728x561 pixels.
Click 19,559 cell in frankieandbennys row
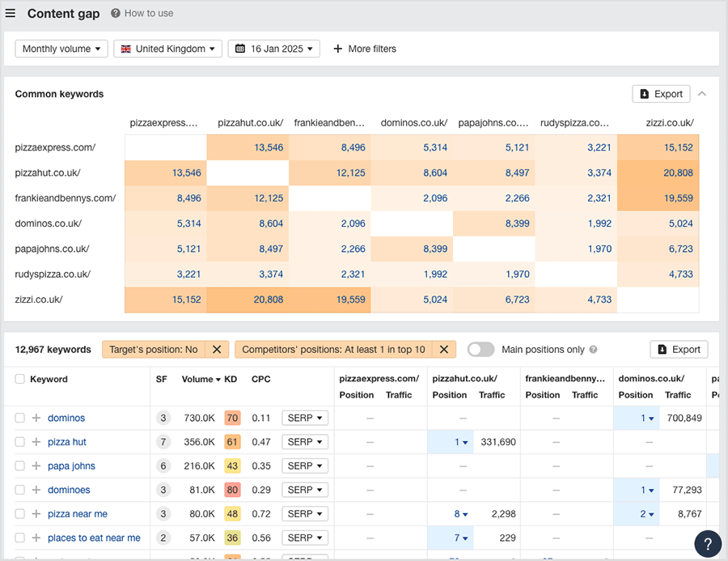658,198
